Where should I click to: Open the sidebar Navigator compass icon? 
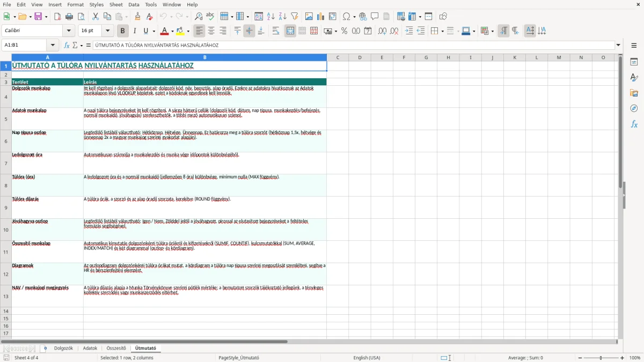click(634, 108)
